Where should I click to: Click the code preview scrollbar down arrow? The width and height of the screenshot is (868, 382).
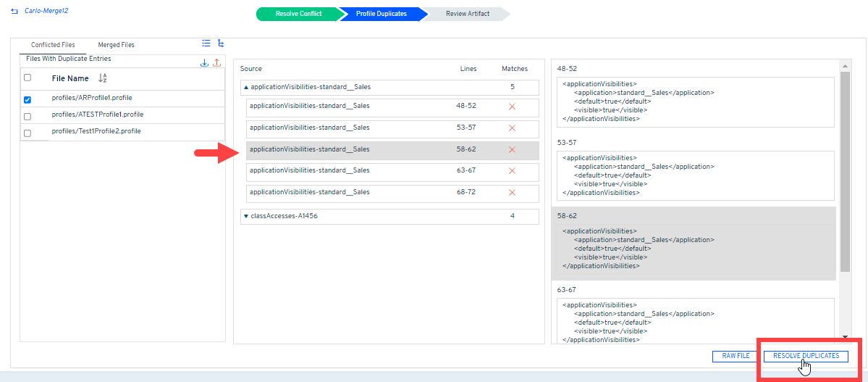pyautogui.click(x=845, y=337)
